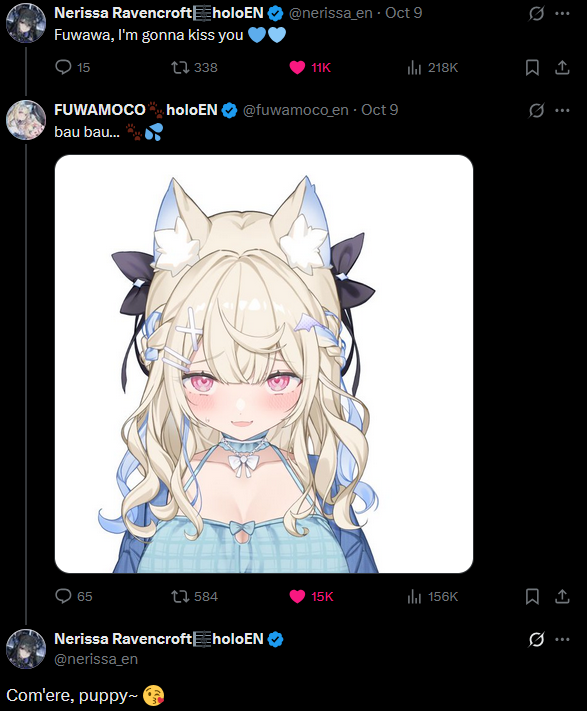Image resolution: width=587 pixels, height=711 pixels.
Task: Share Nerissa's first tweet
Action: click(x=562, y=68)
